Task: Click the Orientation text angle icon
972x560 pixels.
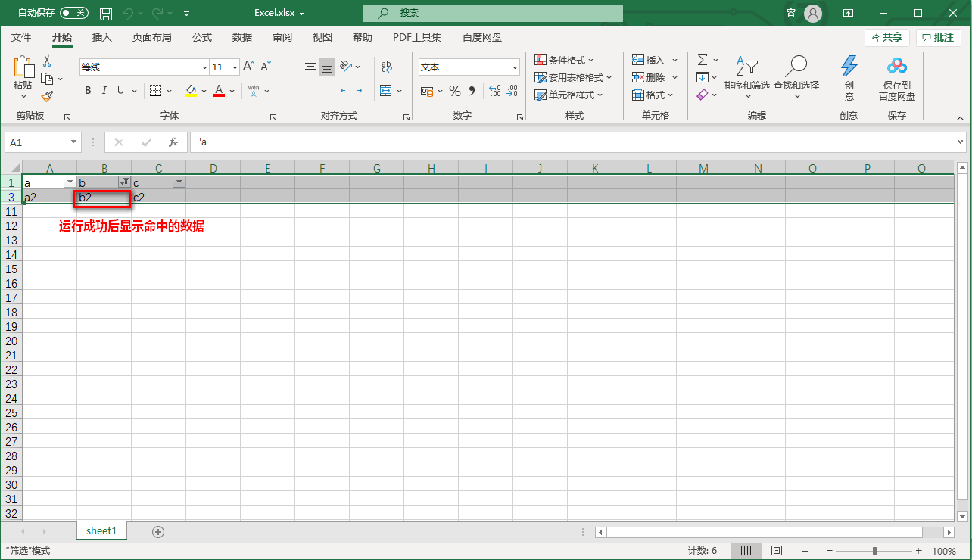Action: click(x=346, y=67)
